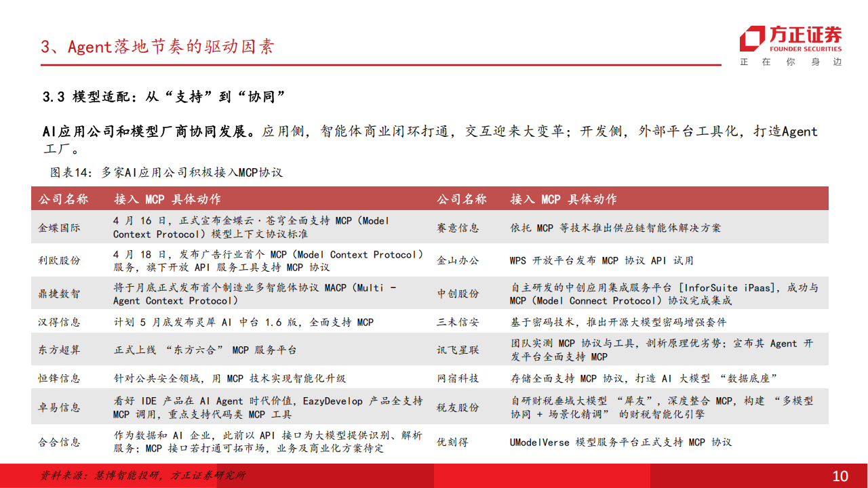
Task: Click the EazyDevelop IDE product description
Action: pos(268,407)
